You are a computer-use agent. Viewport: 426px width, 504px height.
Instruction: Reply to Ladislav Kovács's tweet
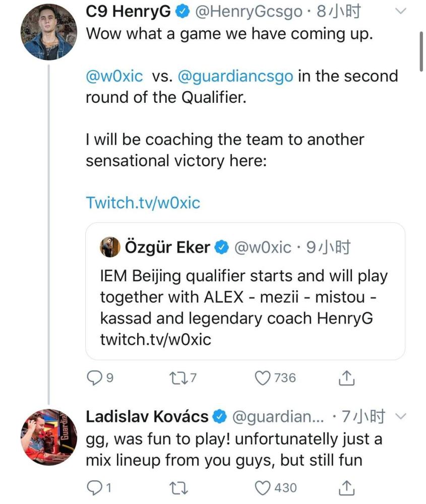click(x=95, y=487)
